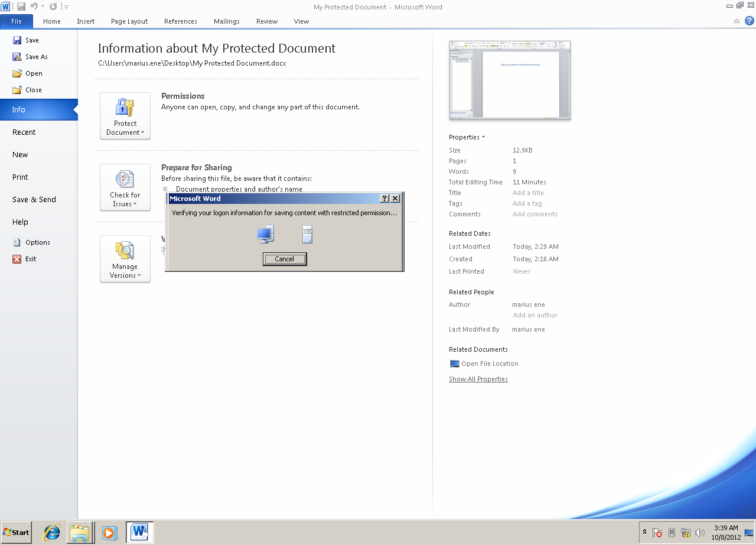Viewport: 756px width, 545px height.
Task: Cancel the logon verification dialog
Action: pyautogui.click(x=285, y=259)
